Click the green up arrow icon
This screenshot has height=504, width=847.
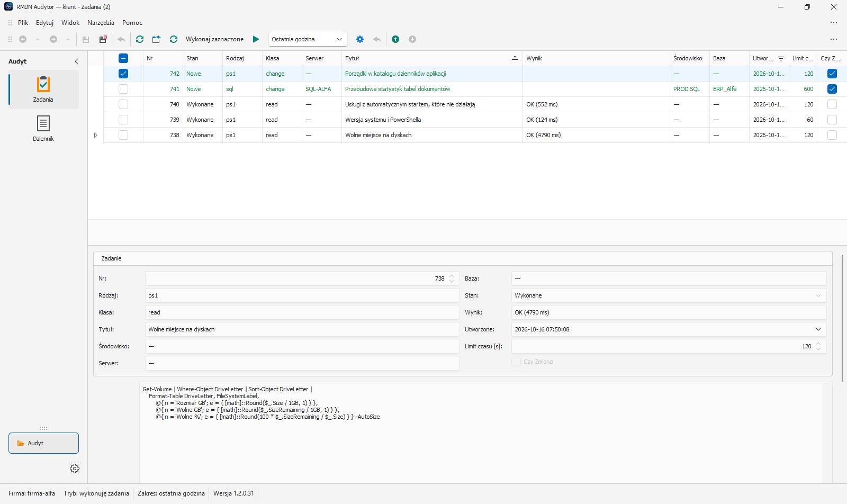click(x=395, y=39)
